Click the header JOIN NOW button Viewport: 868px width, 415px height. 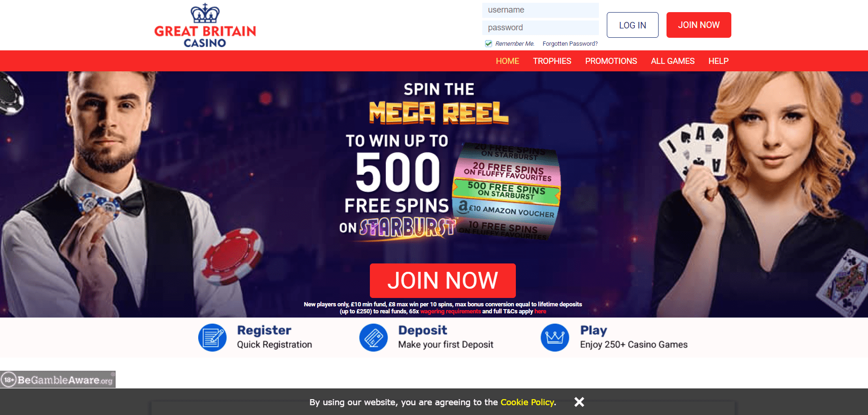coord(699,25)
